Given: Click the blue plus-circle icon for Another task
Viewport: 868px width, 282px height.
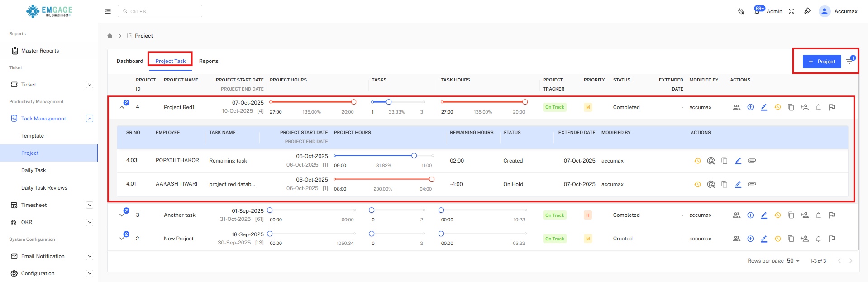Looking at the screenshot, I should point(750,215).
